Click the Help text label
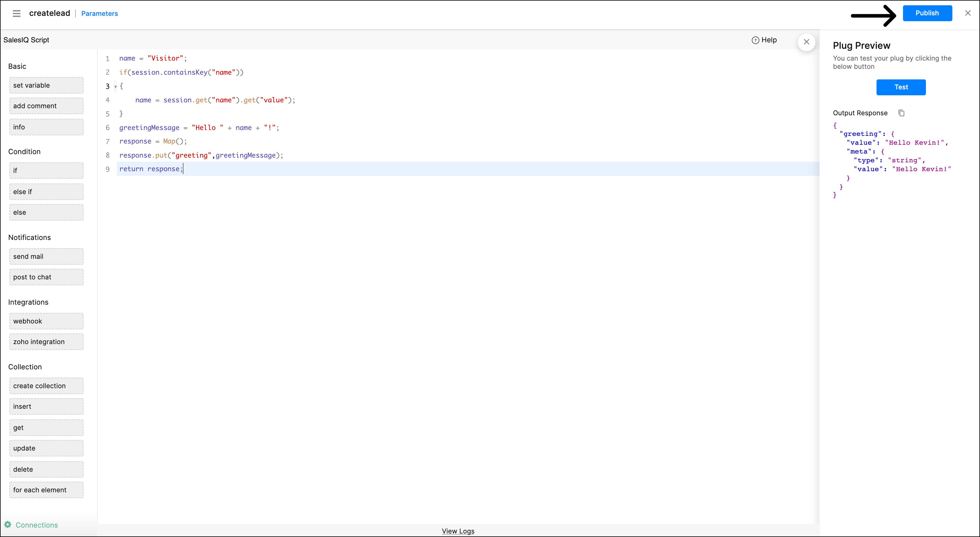This screenshot has height=537, width=980. tap(769, 40)
